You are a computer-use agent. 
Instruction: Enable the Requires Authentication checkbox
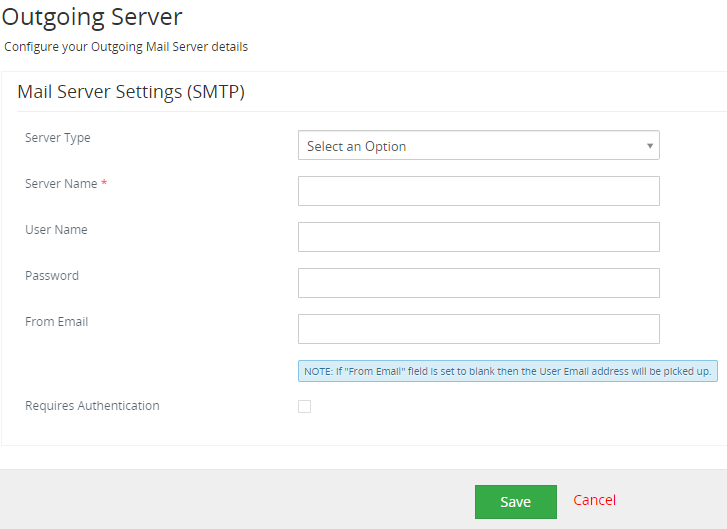click(304, 406)
